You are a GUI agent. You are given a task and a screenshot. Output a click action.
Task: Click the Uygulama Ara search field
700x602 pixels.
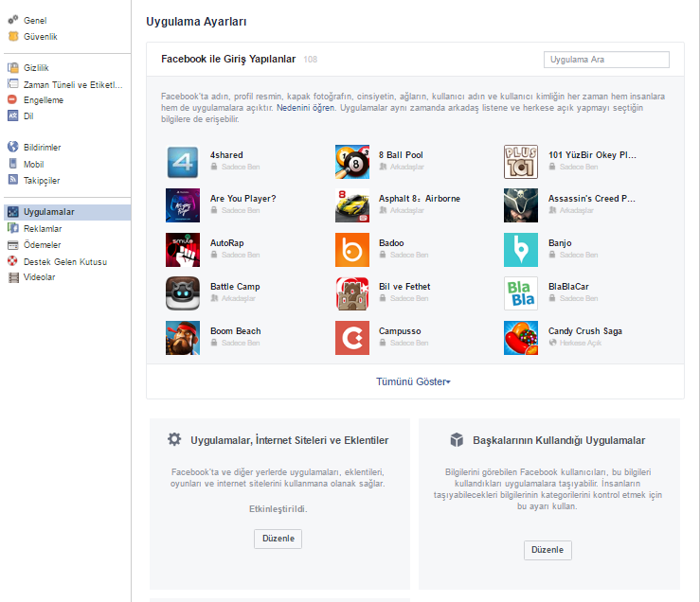pyautogui.click(x=606, y=60)
